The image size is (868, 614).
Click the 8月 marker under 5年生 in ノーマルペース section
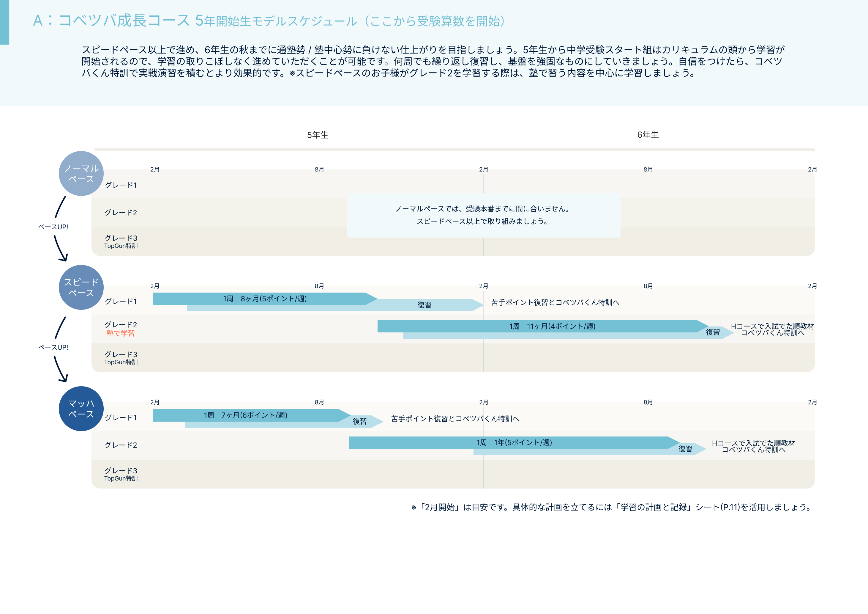[x=319, y=169]
